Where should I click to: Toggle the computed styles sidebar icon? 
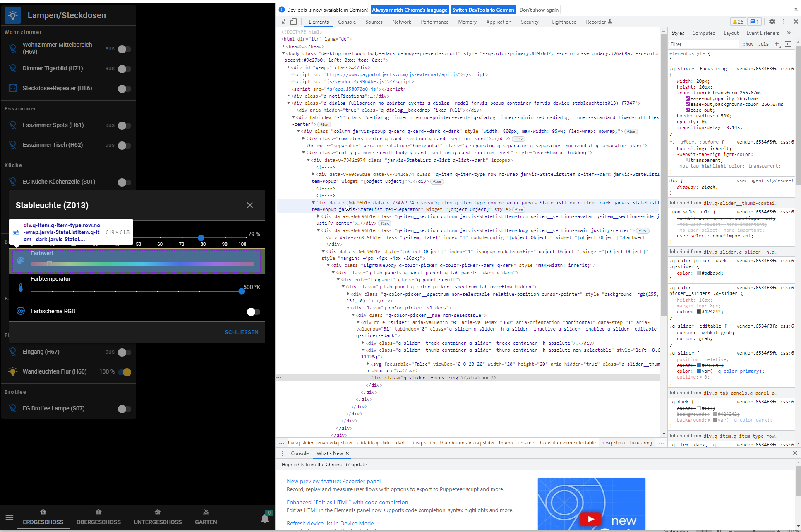coord(788,44)
